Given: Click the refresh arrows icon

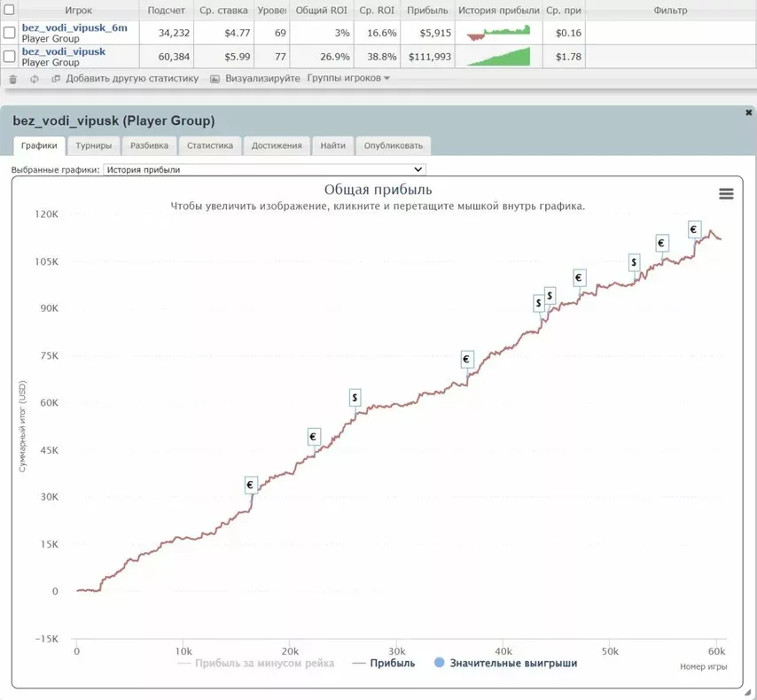Looking at the screenshot, I should pyautogui.click(x=34, y=79).
